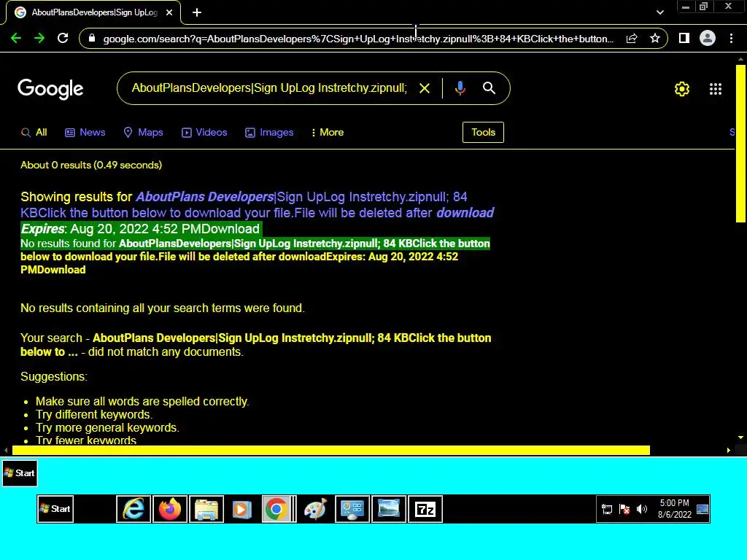Submit search with the magnifier icon

pos(489,88)
